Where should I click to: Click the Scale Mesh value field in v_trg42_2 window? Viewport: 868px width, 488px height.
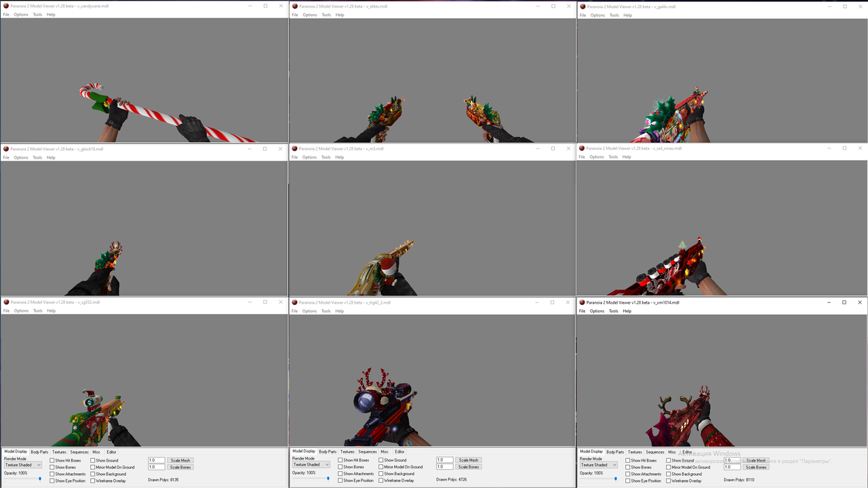point(445,460)
